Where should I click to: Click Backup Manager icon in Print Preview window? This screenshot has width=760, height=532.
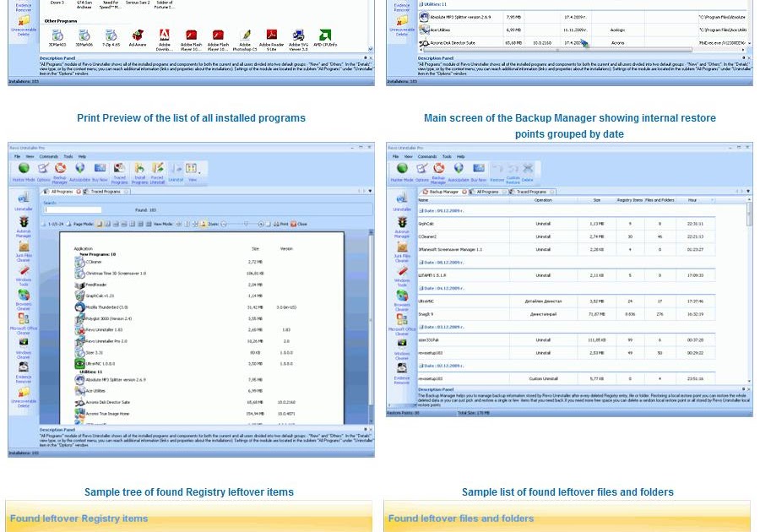[x=60, y=172]
